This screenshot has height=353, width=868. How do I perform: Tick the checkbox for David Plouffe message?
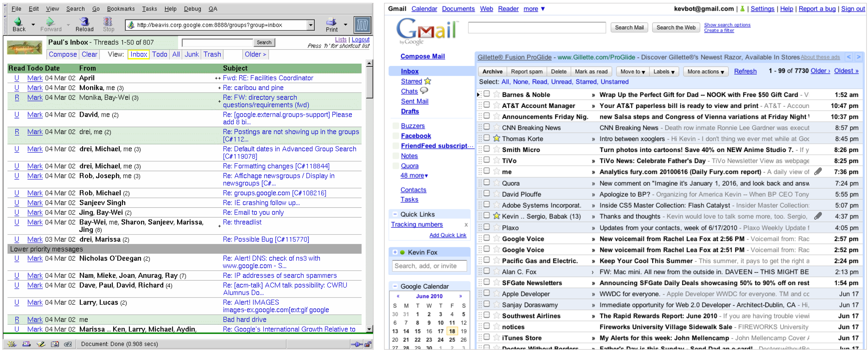pos(486,193)
